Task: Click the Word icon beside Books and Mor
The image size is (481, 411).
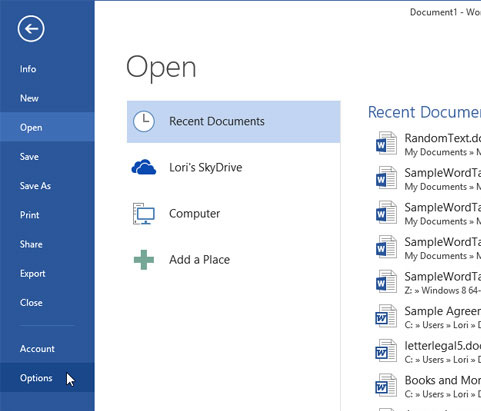Action: click(386, 386)
